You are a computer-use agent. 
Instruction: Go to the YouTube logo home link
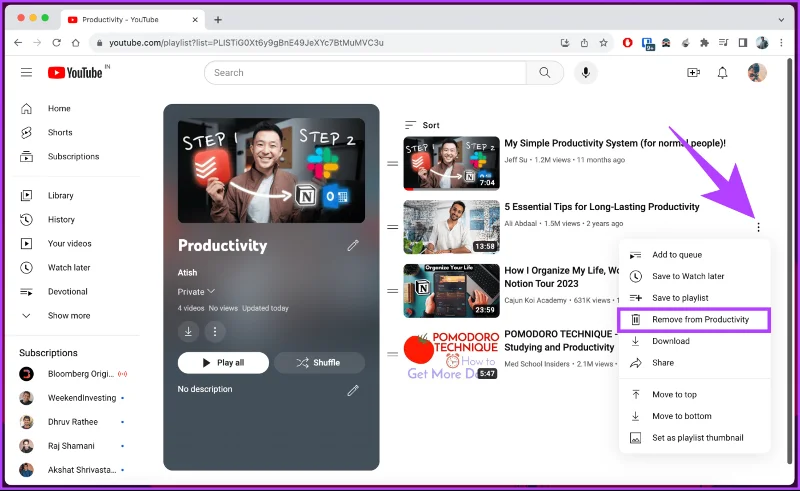(76, 73)
